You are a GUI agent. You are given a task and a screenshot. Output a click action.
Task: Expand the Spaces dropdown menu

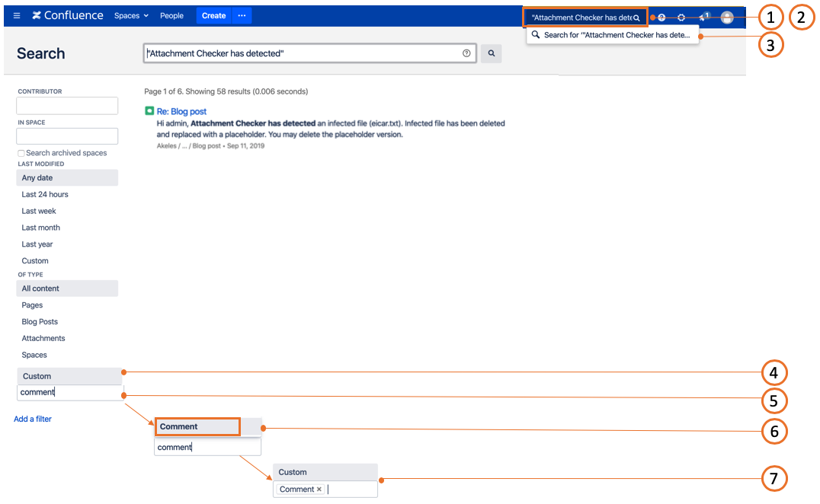pyautogui.click(x=131, y=16)
